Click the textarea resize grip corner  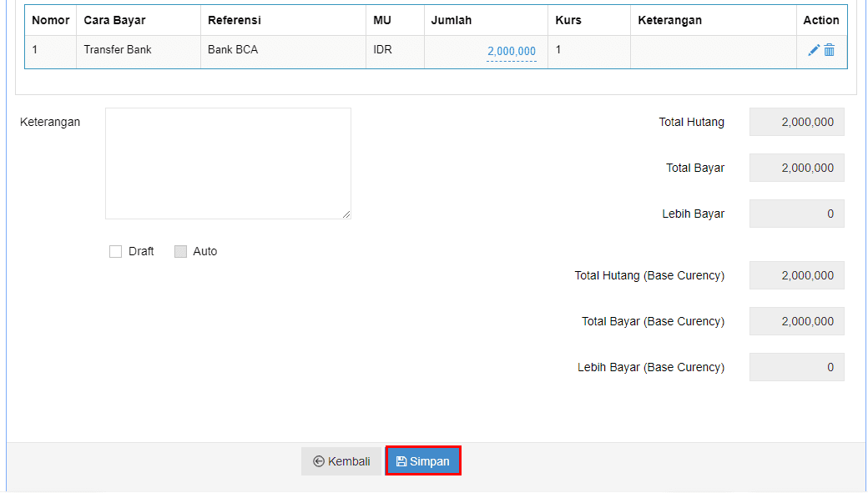click(x=346, y=214)
